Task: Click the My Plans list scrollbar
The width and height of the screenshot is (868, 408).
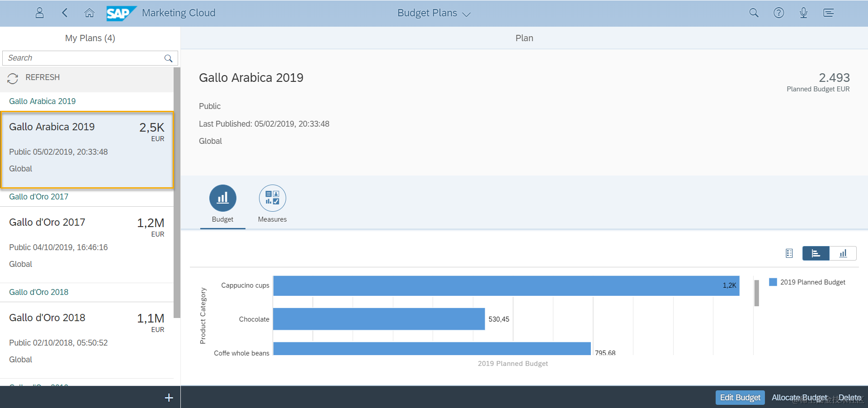Action: [x=177, y=193]
